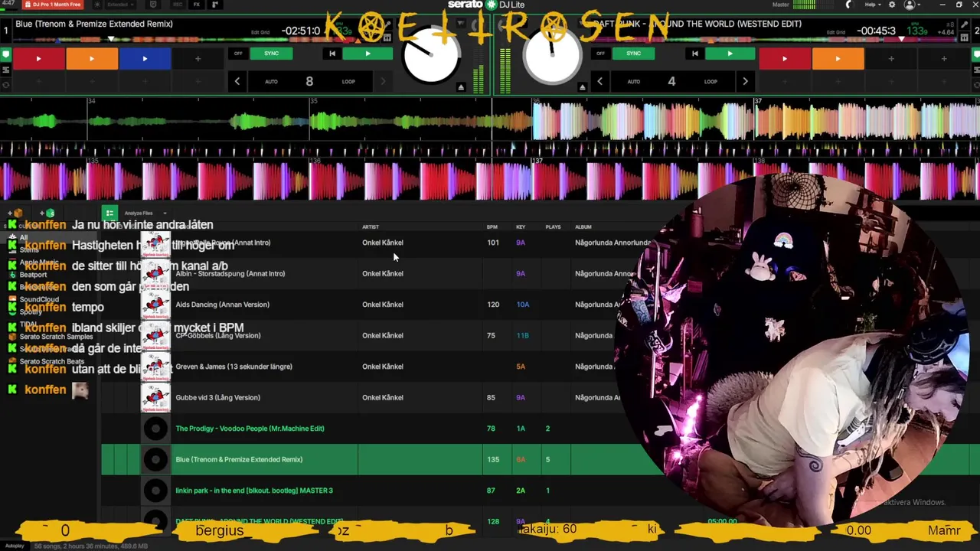Image resolution: width=980 pixels, height=551 pixels.
Task: Play the right deck track
Action: pos(730,54)
